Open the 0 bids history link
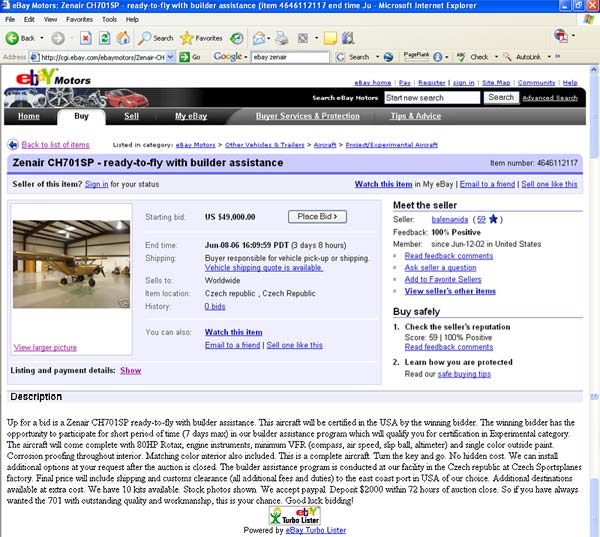Screen dimensions: 600x537 point(215,307)
